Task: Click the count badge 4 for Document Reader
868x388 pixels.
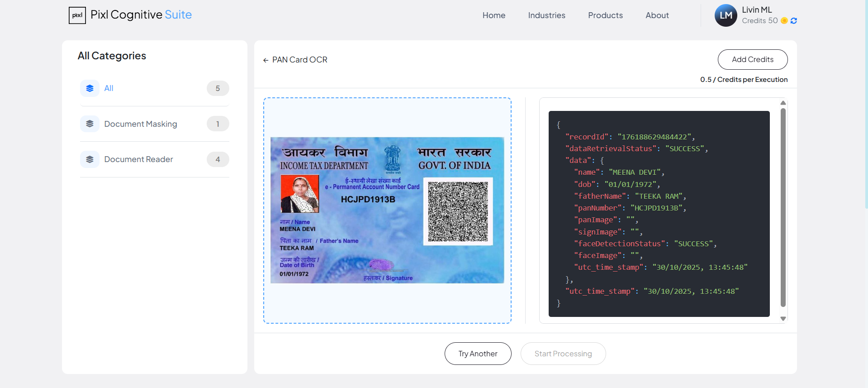Action: click(218, 159)
